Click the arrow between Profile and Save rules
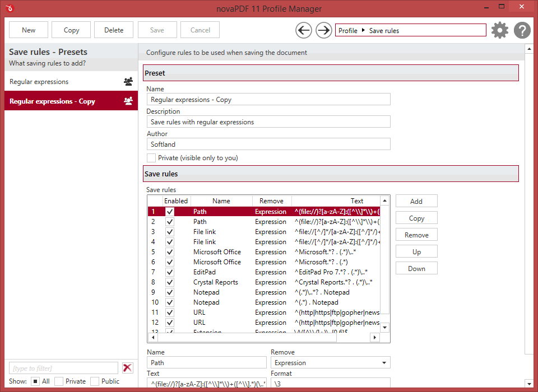Screen dimensions: 538x392 [363, 30]
